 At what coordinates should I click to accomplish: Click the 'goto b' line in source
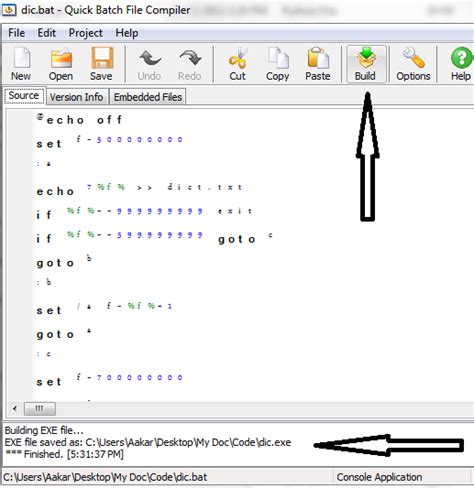pyautogui.click(x=64, y=261)
